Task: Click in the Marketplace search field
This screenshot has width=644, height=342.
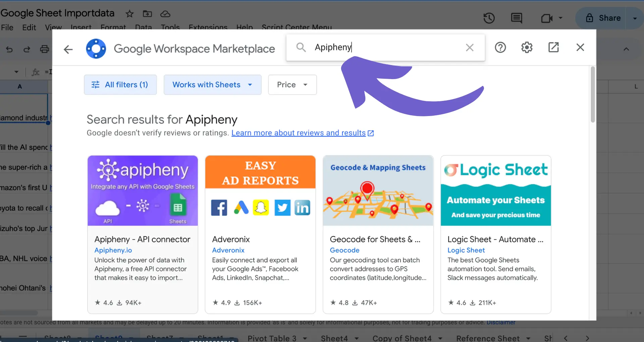Action: (386, 47)
